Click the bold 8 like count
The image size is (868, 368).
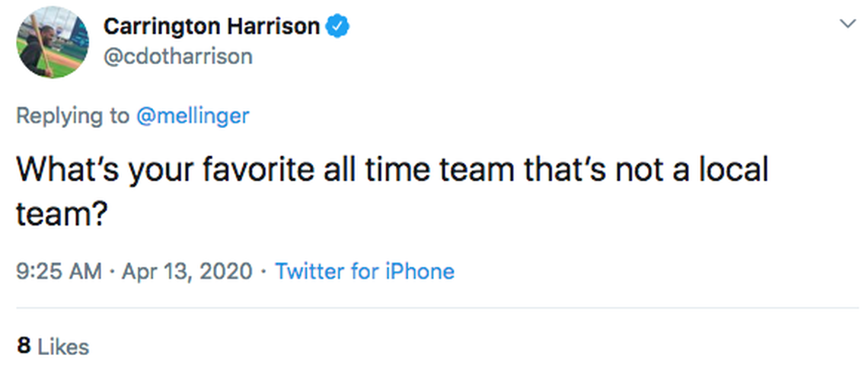tap(24, 347)
